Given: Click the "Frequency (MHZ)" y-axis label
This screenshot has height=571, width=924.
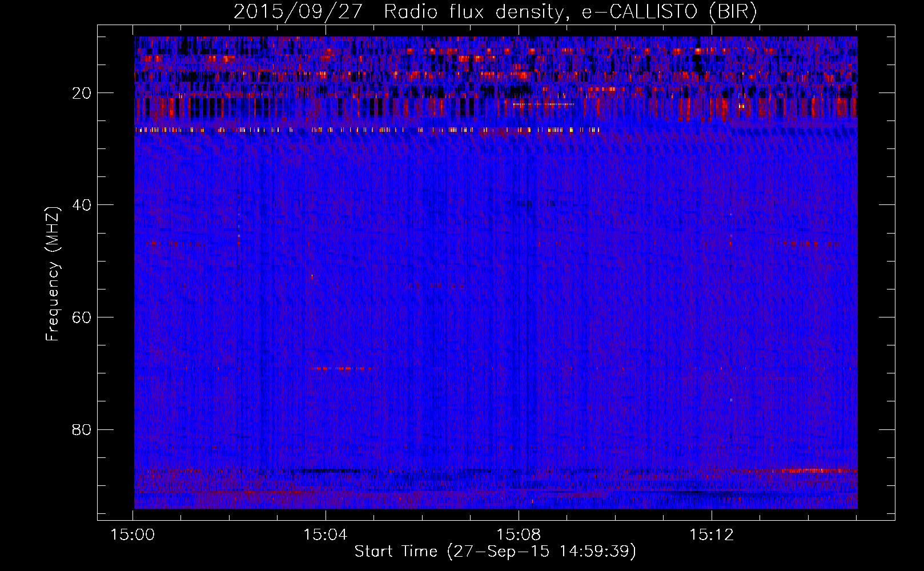Looking at the screenshot, I should coord(52,274).
